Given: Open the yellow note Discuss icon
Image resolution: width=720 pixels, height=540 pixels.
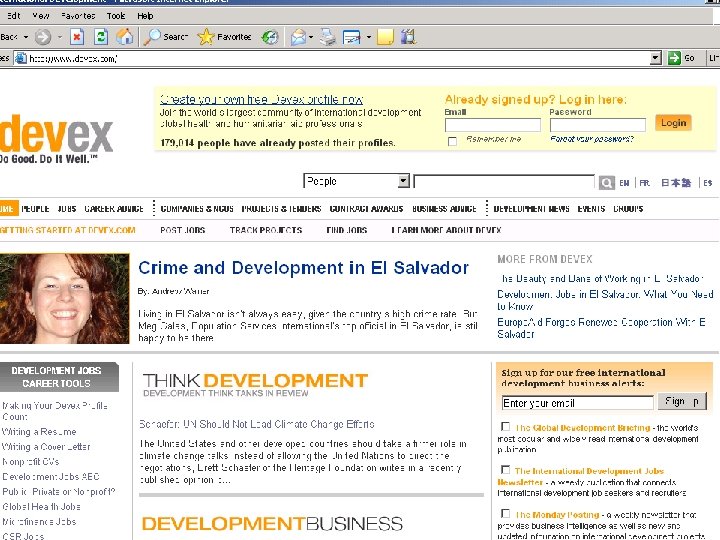Looking at the screenshot, I should [385, 37].
